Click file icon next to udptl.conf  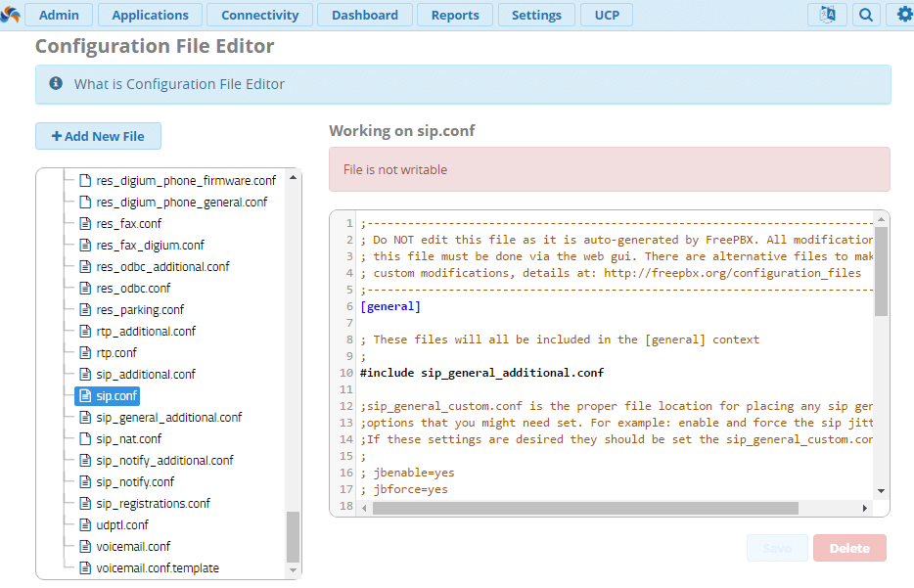pyautogui.click(x=85, y=525)
